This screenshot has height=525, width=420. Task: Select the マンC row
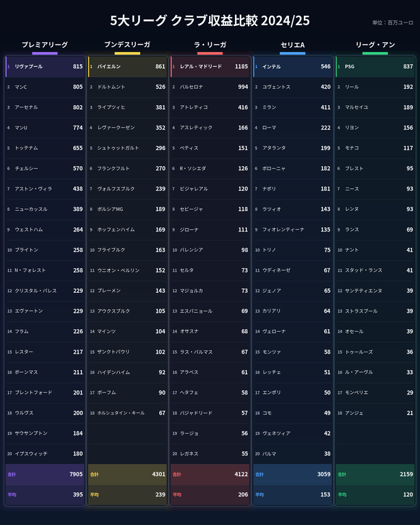[45, 87]
